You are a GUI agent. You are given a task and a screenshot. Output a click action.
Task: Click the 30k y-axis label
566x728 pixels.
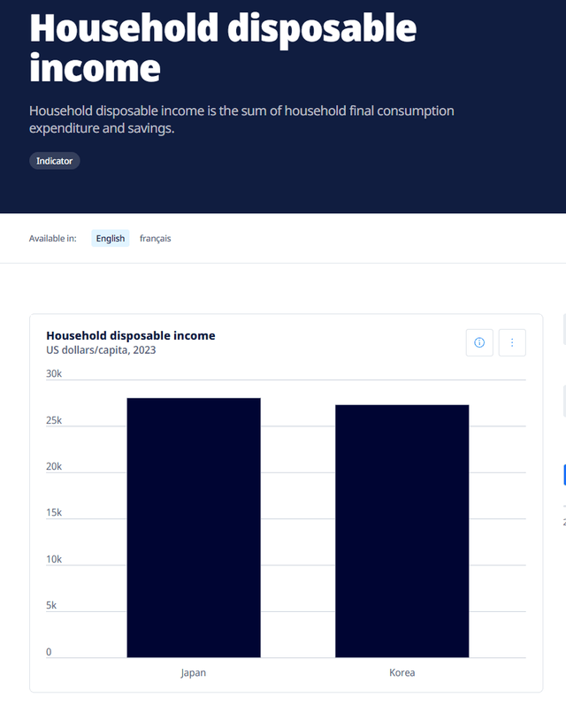[54, 374]
